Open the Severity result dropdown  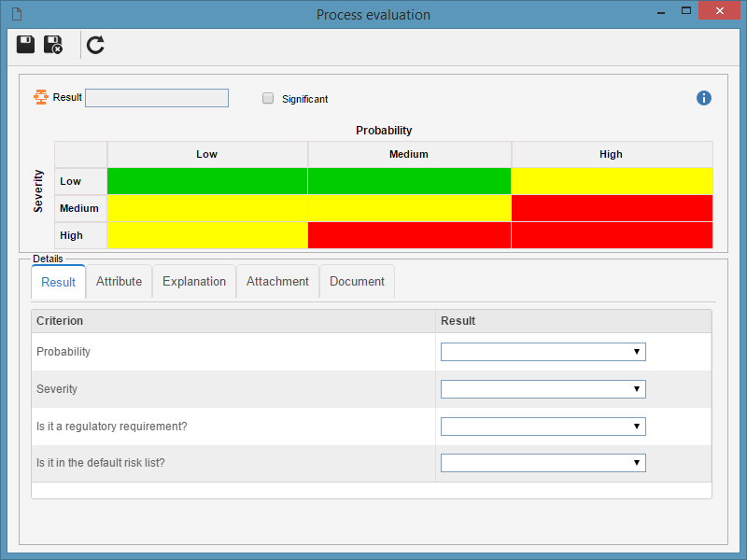click(543, 389)
